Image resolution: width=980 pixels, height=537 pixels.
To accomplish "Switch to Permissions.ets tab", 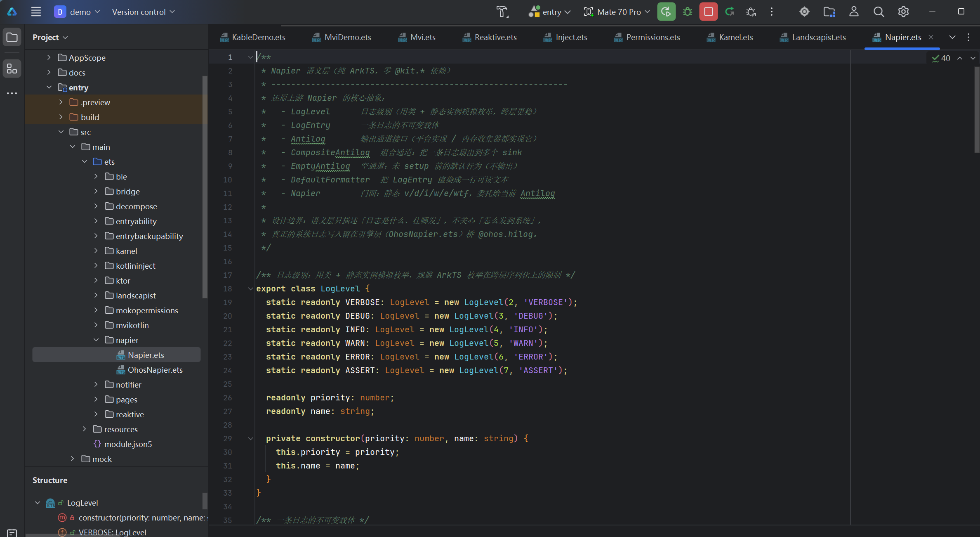I will click(x=646, y=37).
